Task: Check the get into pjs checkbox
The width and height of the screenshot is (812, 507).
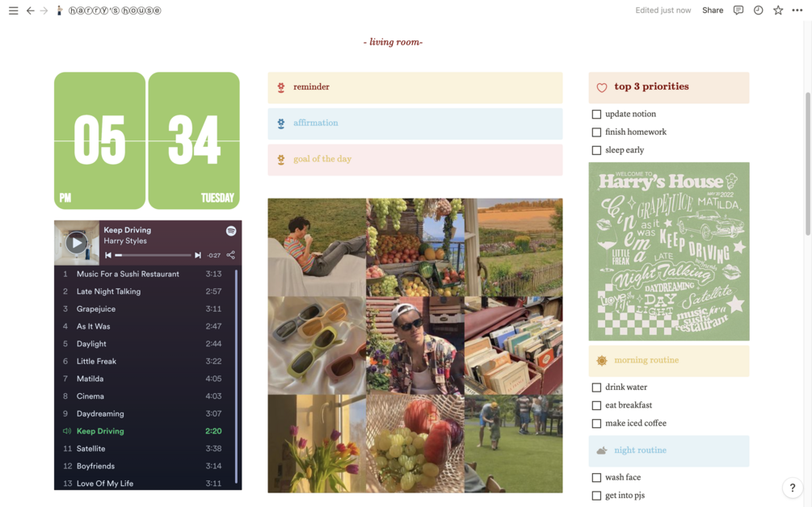Action: point(596,496)
